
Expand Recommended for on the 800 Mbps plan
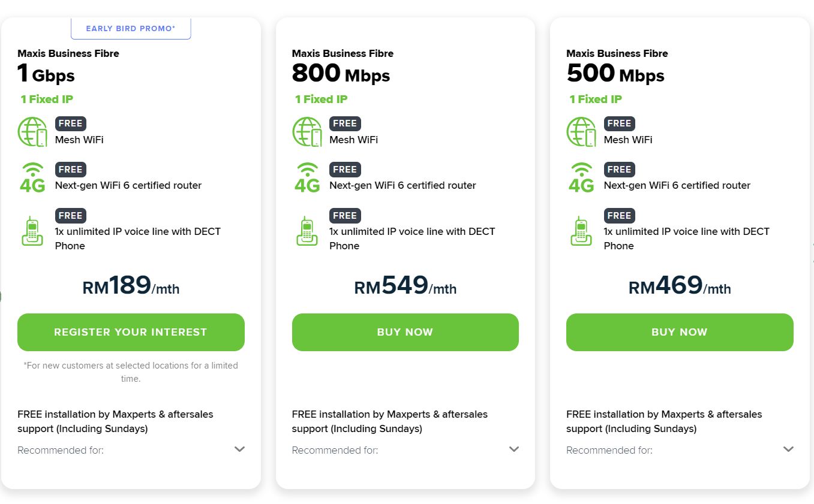(x=513, y=449)
